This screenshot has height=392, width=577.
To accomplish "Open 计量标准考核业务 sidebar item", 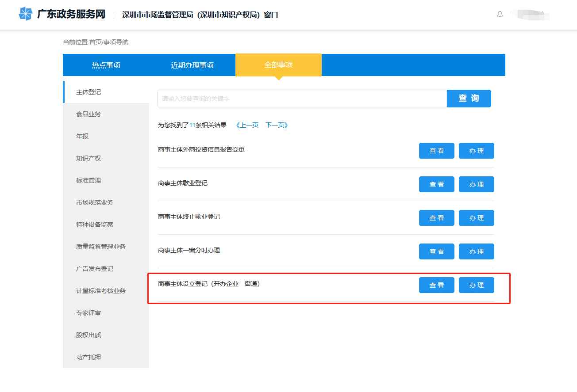I will pos(106,291).
